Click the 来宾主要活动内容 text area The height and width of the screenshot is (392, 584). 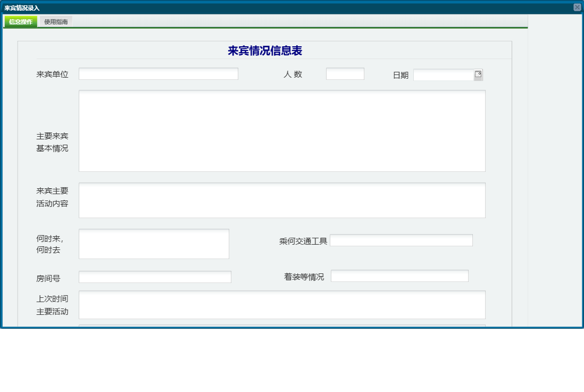click(282, 200)
